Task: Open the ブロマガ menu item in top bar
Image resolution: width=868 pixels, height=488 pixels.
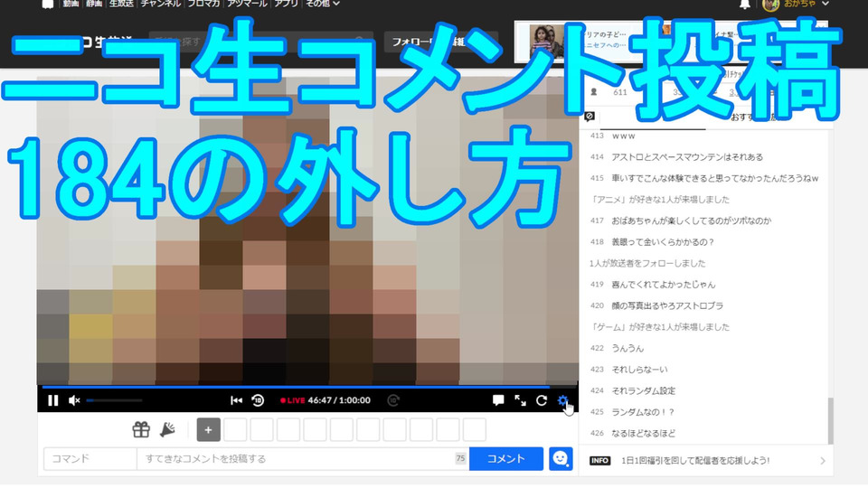Action: 203,4
